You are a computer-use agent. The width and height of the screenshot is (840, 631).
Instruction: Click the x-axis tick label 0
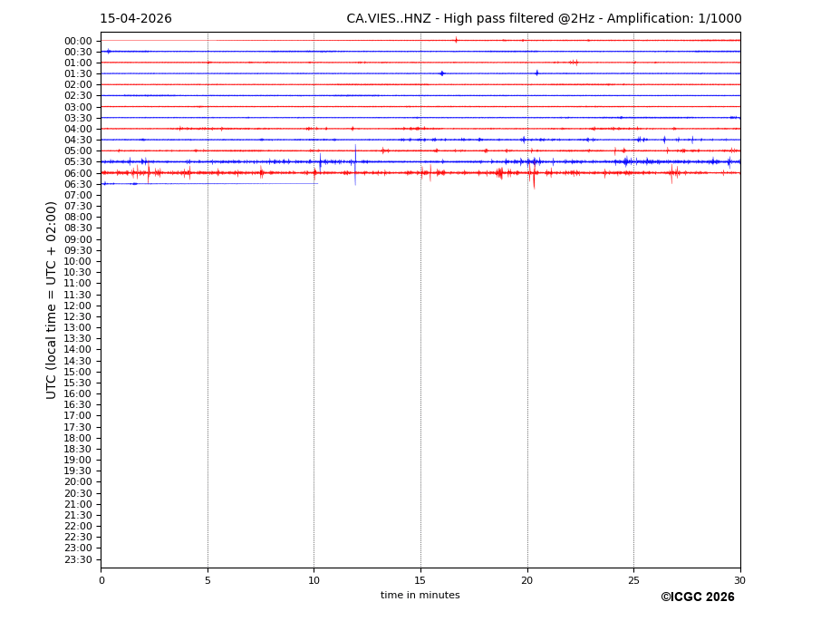click(101, 580)
